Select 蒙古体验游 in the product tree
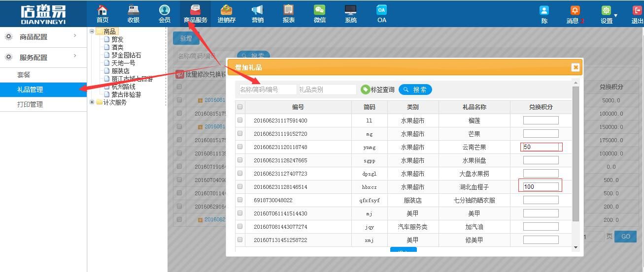The height and width of the screenshot is (272, 644). click(x=126, y=94)
